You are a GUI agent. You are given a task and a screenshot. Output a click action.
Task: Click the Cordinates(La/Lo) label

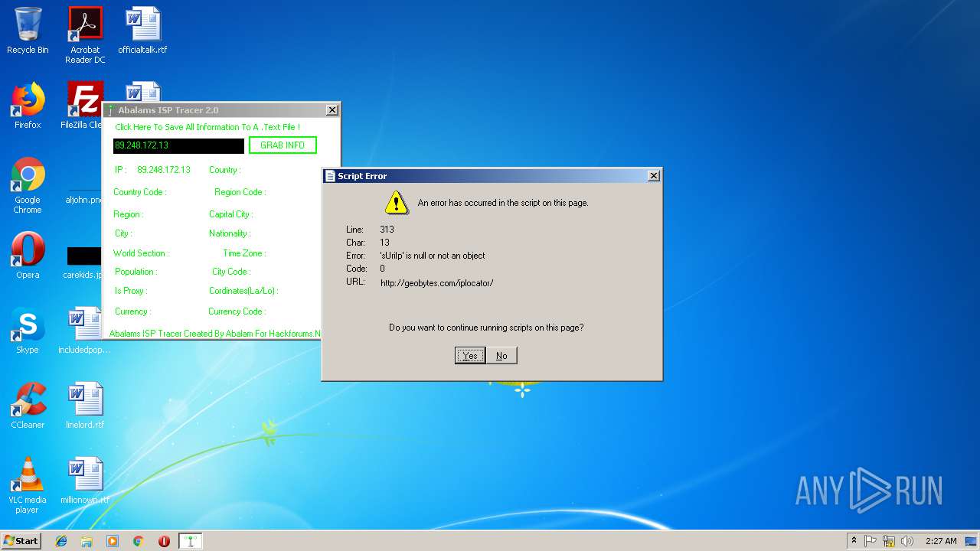(x=243, y=291)
